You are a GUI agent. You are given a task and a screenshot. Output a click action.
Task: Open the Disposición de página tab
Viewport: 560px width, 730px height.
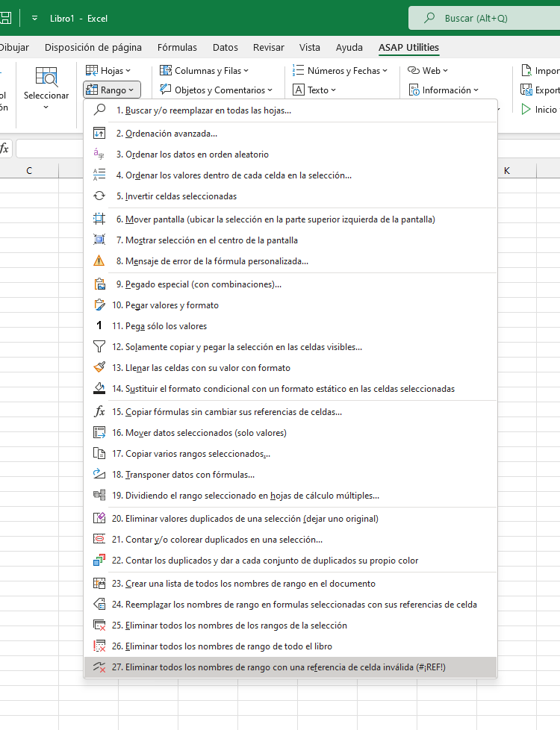click(x=93, y=48)
